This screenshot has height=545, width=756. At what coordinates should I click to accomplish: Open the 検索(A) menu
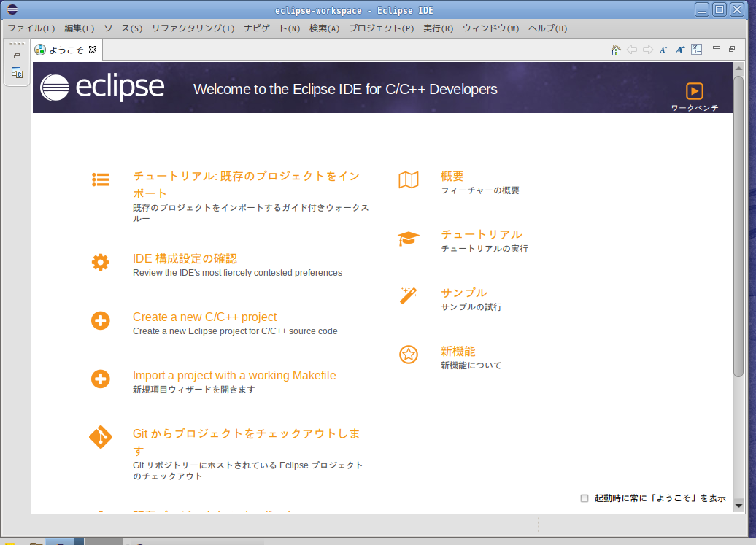325,28
